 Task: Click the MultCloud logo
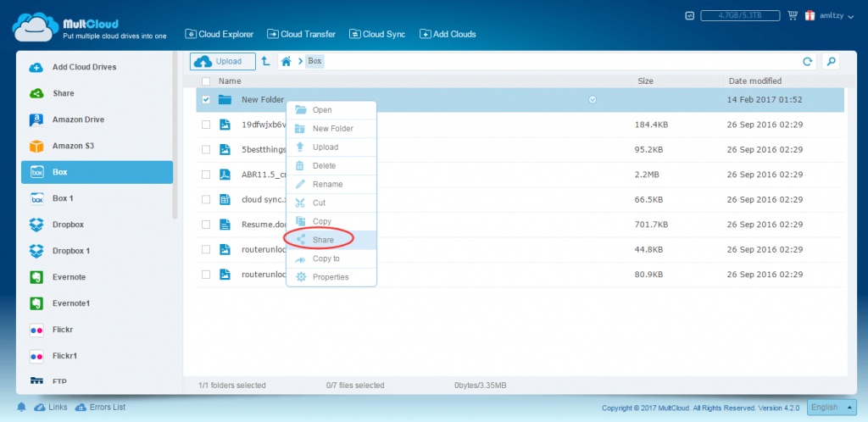[x=89, y=26]
